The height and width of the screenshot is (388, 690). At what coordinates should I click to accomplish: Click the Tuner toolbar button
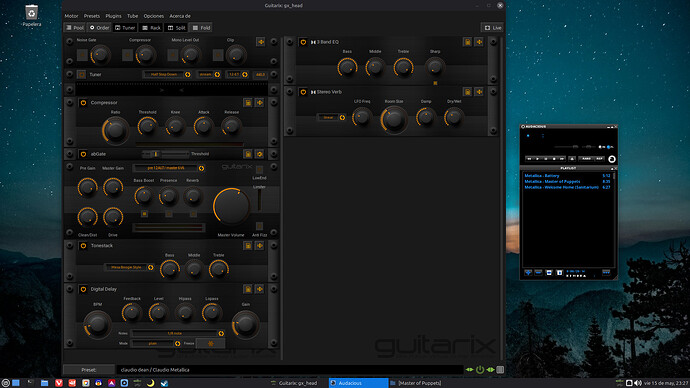pyautogui.click(x=125, y=28)
